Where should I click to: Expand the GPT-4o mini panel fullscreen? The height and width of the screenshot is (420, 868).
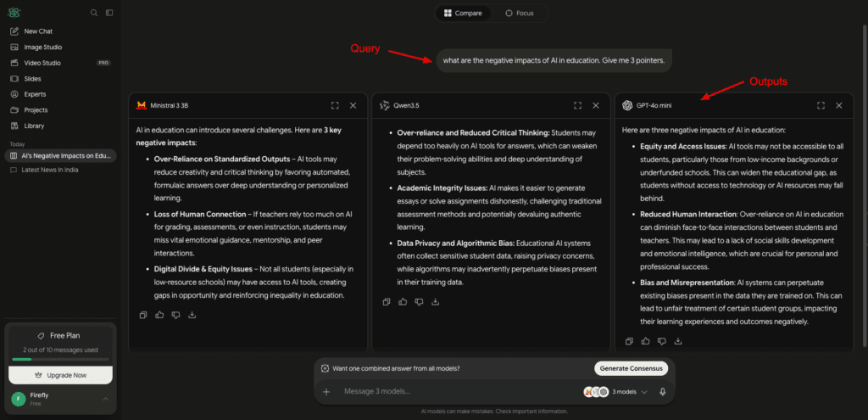(821, 105)
